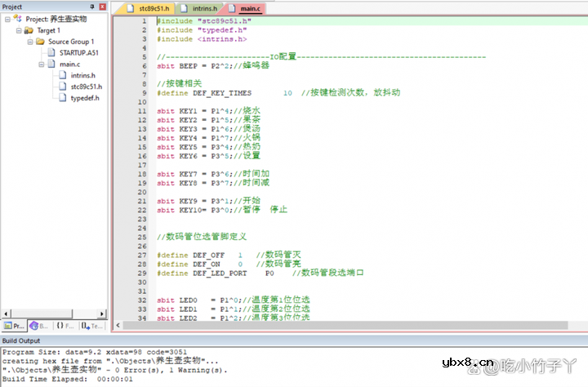Viewport: 588px width, 387px height.
Task: Click the 'Build Time Elapsed' output line
Action: click(x=68, y=379)
